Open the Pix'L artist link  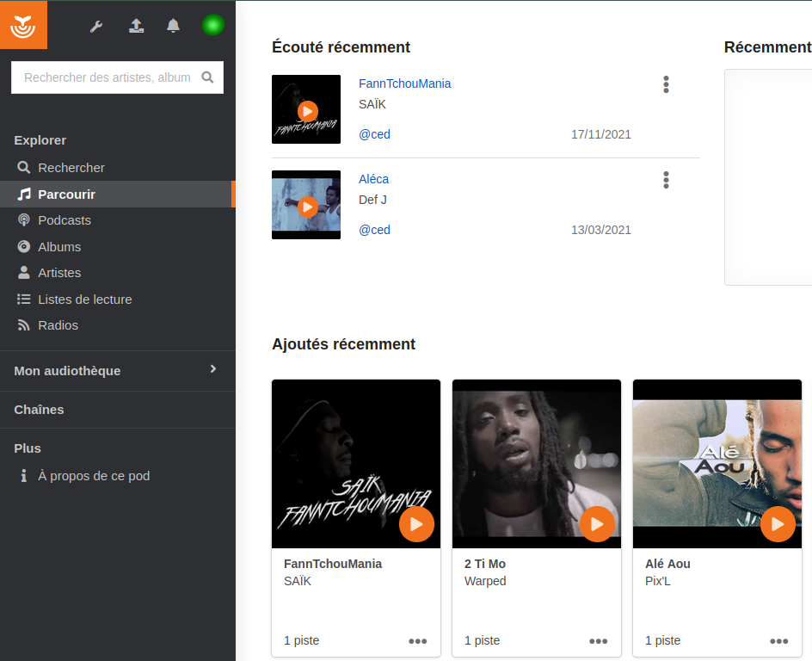(x=658, y=581)
